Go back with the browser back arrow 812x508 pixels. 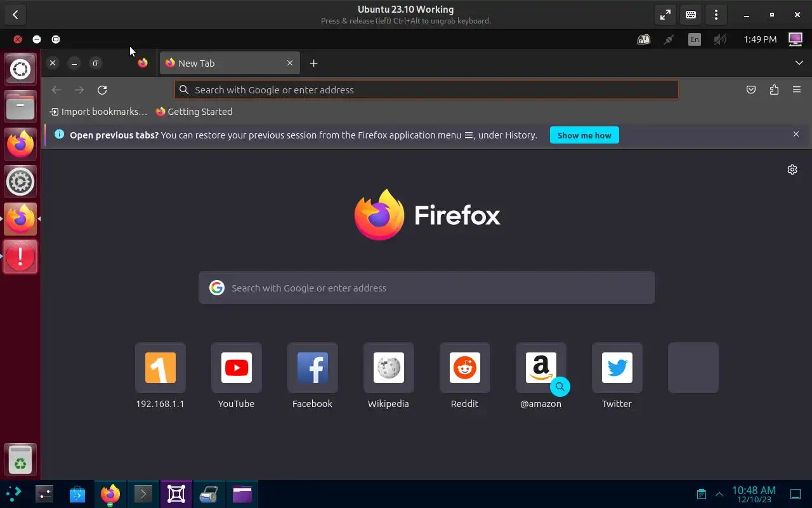click(56, 90)
